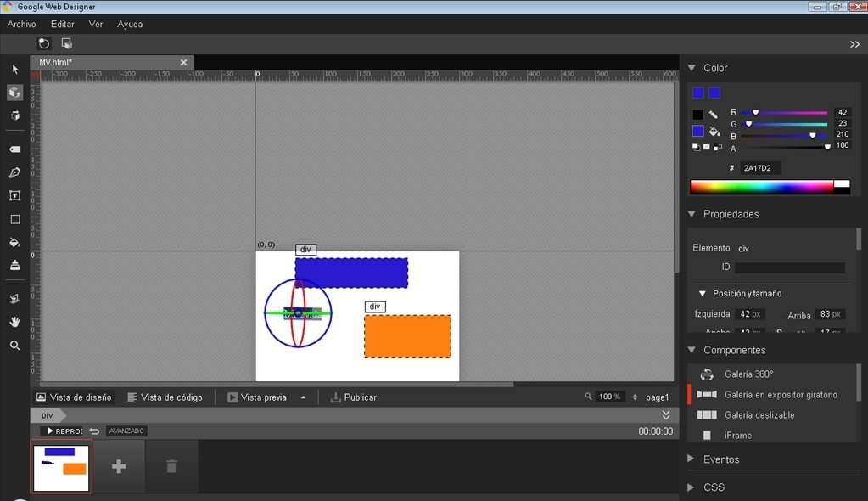Collapse the Propiedades panel
This screenshot has width=868, height=501.
coord(692,214)
